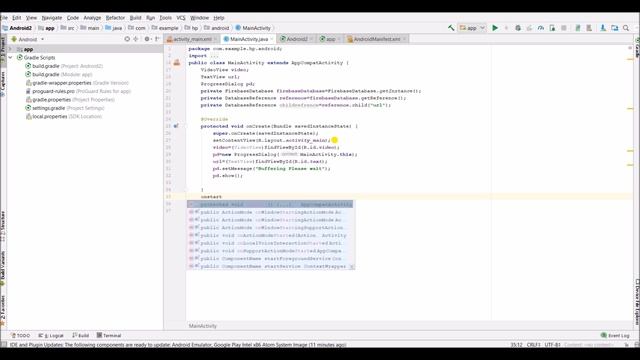The height and width of the screenshot is (360, 640).
Task: Expand the folded import statements
Action: 213,56
